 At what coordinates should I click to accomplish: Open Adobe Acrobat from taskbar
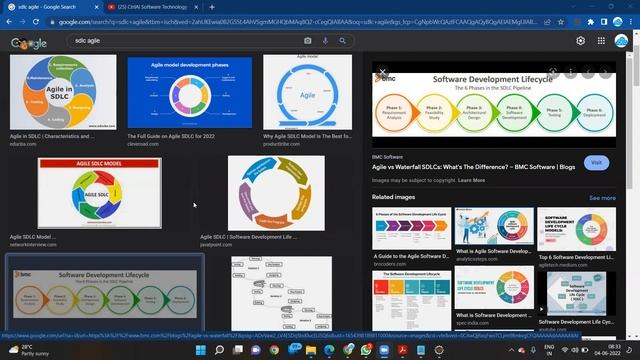[x=402, y=350]
